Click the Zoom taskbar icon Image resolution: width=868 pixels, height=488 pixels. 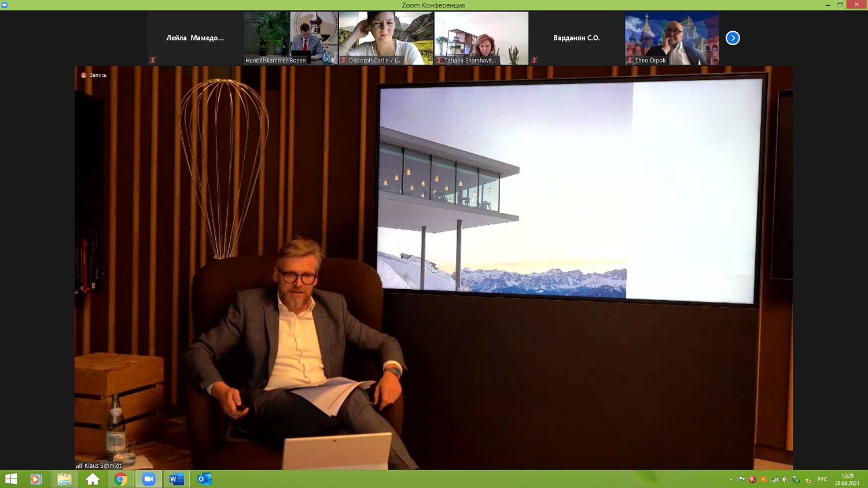point(149,479)
